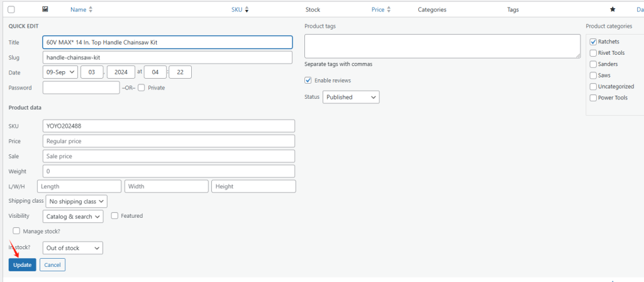Toggle the Featured checkbox
The height and width of the screenshot is (282, 644).
114,215
